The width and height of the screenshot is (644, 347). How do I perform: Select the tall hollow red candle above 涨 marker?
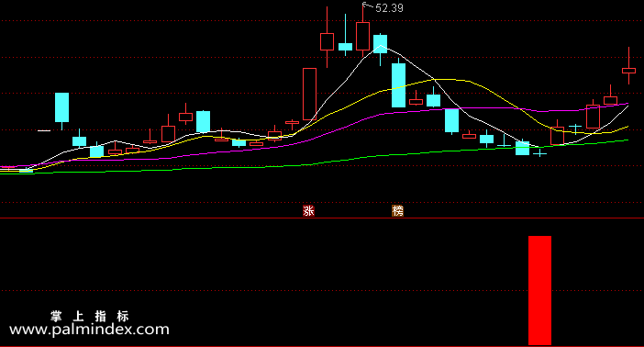coord(310,95)
